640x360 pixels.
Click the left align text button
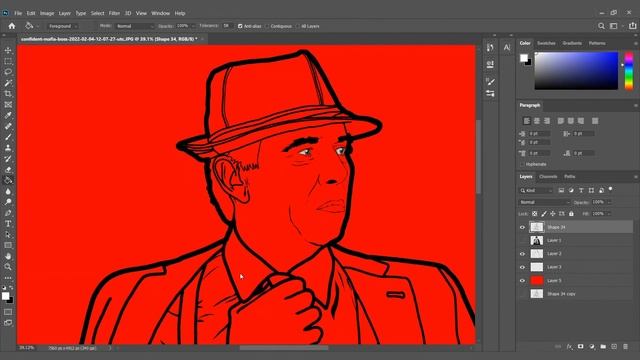(x=527, y=121)
